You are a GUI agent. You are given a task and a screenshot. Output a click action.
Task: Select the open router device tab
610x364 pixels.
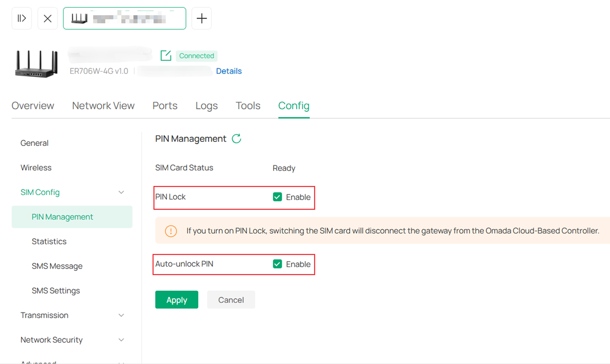point(125,18)
